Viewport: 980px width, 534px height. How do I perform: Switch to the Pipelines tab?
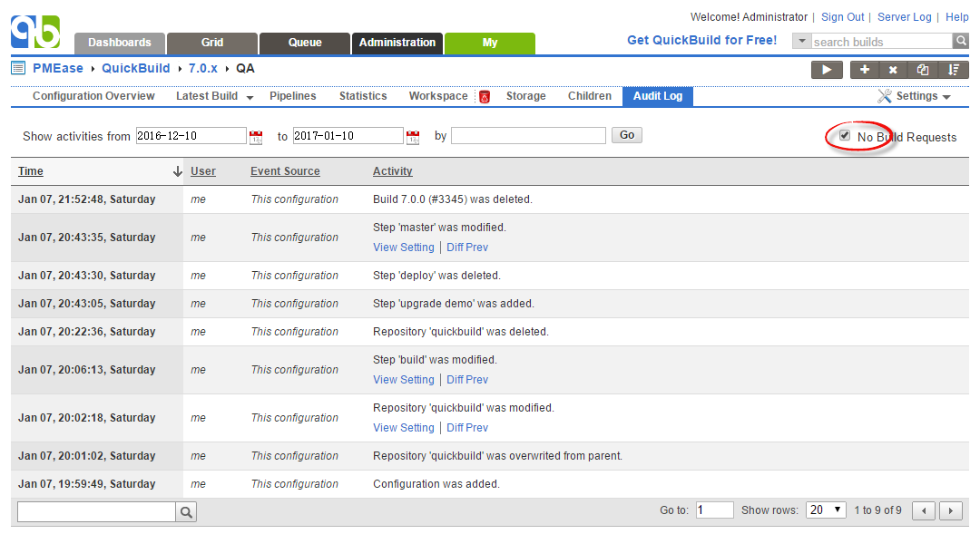(x=292, y=96)
